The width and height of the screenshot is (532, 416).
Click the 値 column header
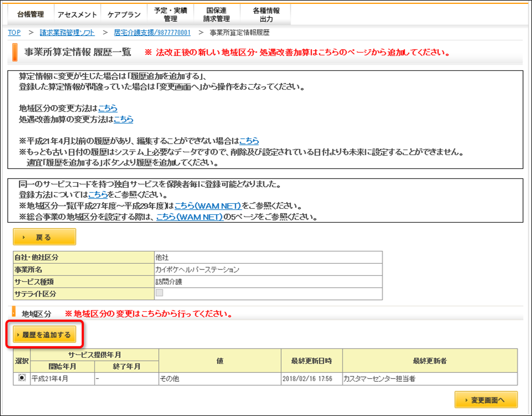click(220, 361)
